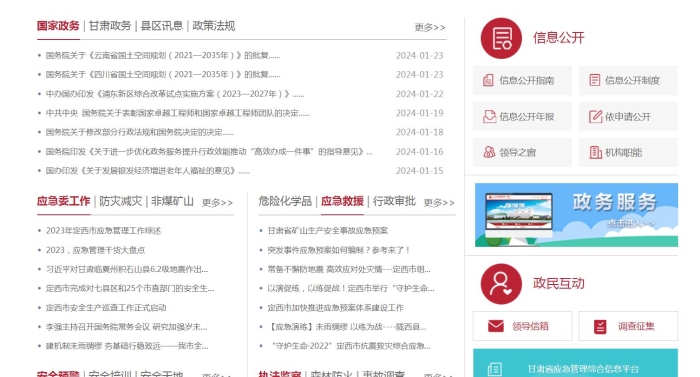Viewport: 700px width, 377px height.
Task: Open 甘肃省应急管理综合信息平台 banner
Action: (575, 363)
